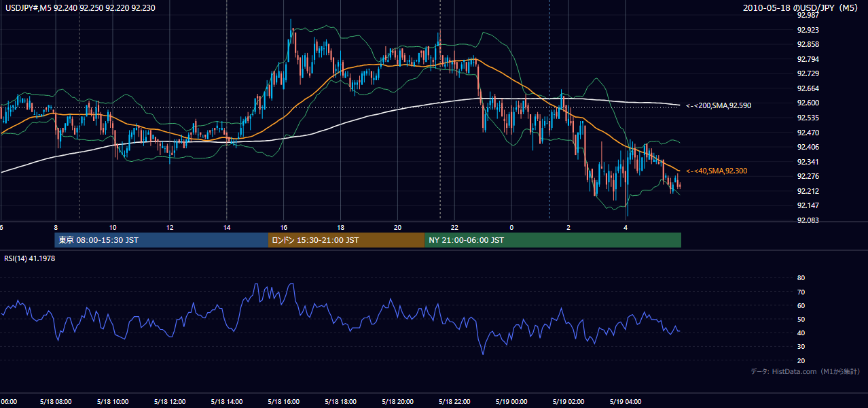Click the RSI scale value 50
The image size is (868, 408).
801,319
